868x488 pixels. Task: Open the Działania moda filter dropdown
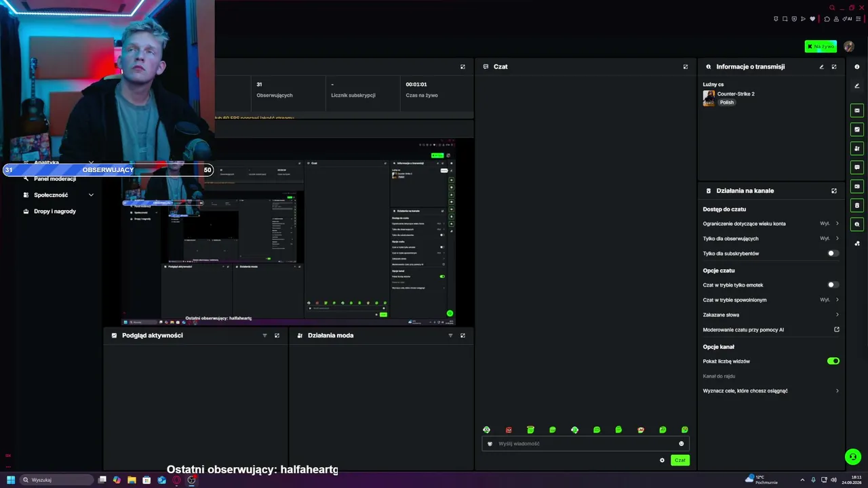coord(450,335)
